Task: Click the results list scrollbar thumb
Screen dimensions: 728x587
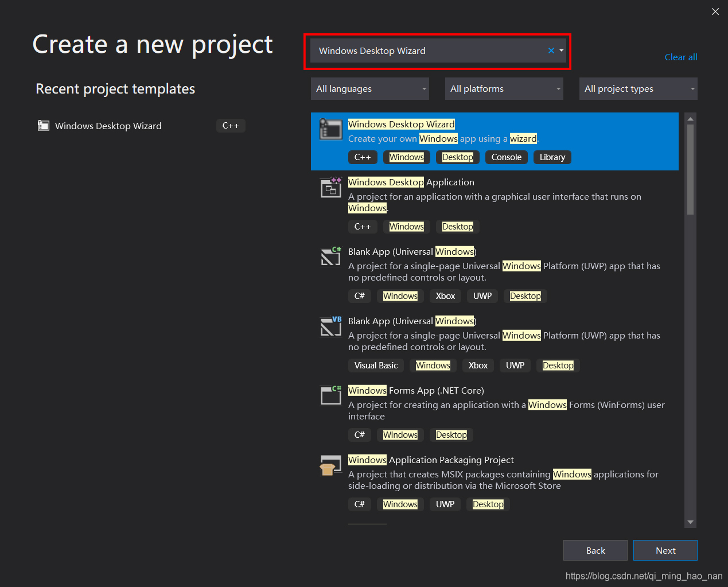Action: pyautogui.click(x=691, y=170)
